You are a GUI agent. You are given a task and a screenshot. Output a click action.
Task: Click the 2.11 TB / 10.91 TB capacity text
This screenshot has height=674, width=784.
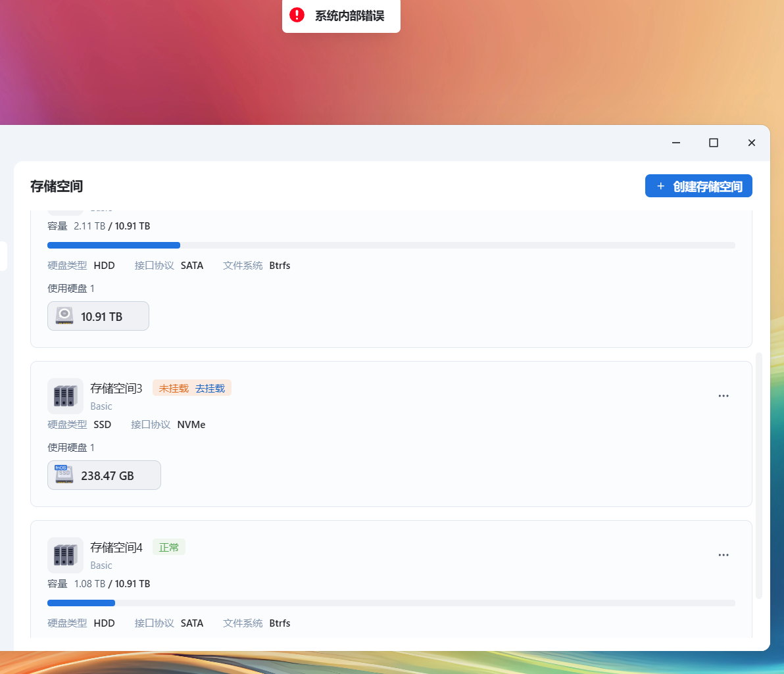point(112,226)
